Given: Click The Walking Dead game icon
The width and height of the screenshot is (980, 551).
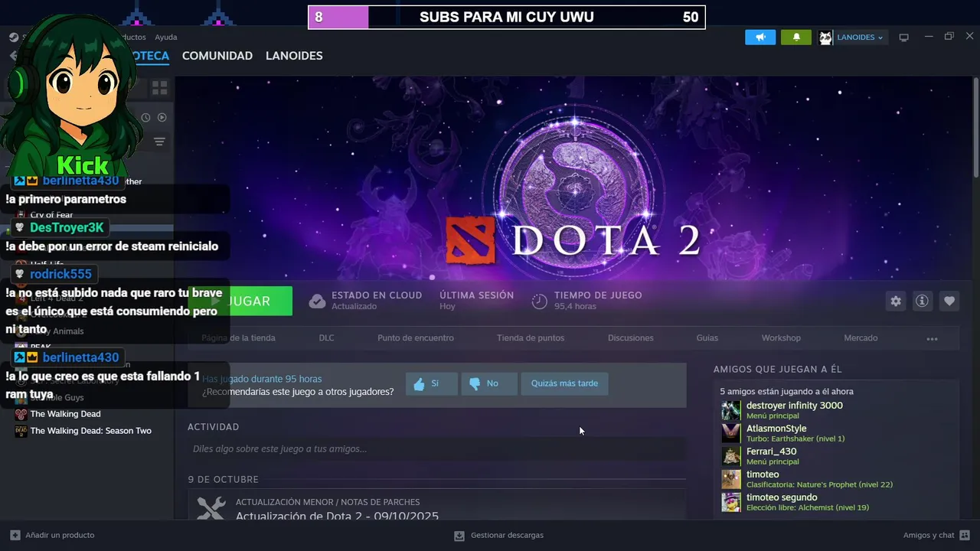Looking at the screenshot, I should click(x=21, y=414).
